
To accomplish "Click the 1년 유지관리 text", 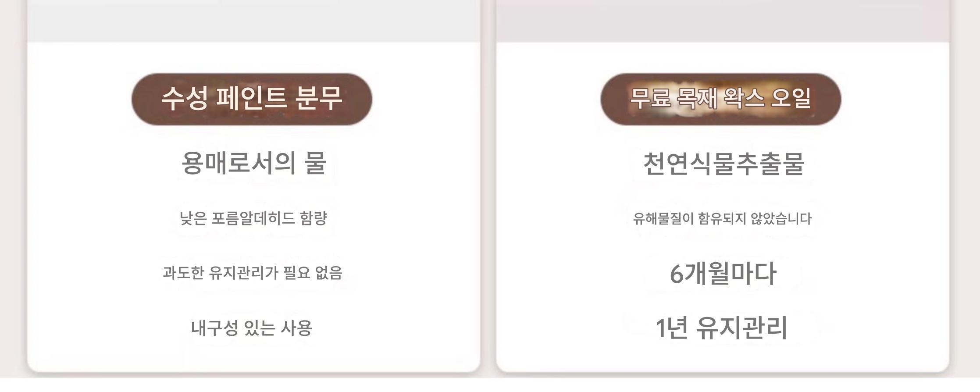I will coord(721,328).
